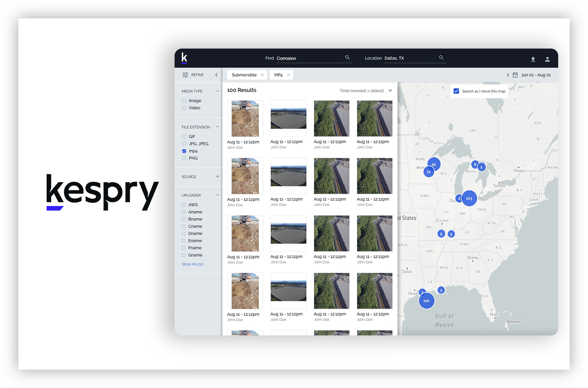This screenshot has height=388, width=588.
Task: Click the Ottawa label on the map
Action: (519, 170)
